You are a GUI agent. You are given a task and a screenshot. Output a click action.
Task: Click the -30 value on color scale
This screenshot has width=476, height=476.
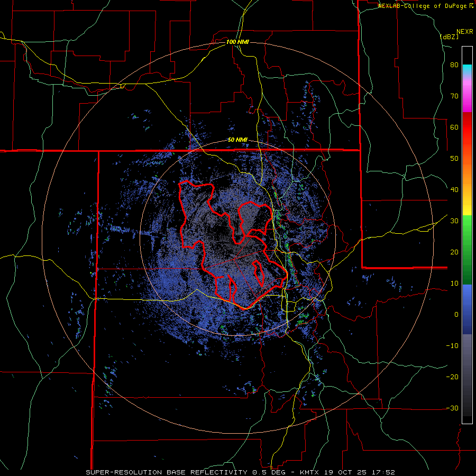point(452,408)
